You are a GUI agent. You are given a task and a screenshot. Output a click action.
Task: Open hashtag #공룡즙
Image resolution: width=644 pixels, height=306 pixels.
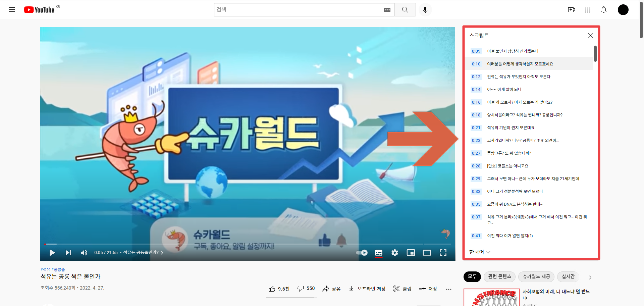click(58, 269)
